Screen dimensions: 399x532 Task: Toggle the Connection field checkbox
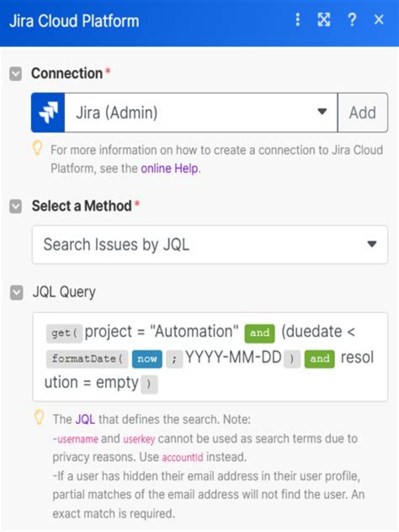(16, 74)
